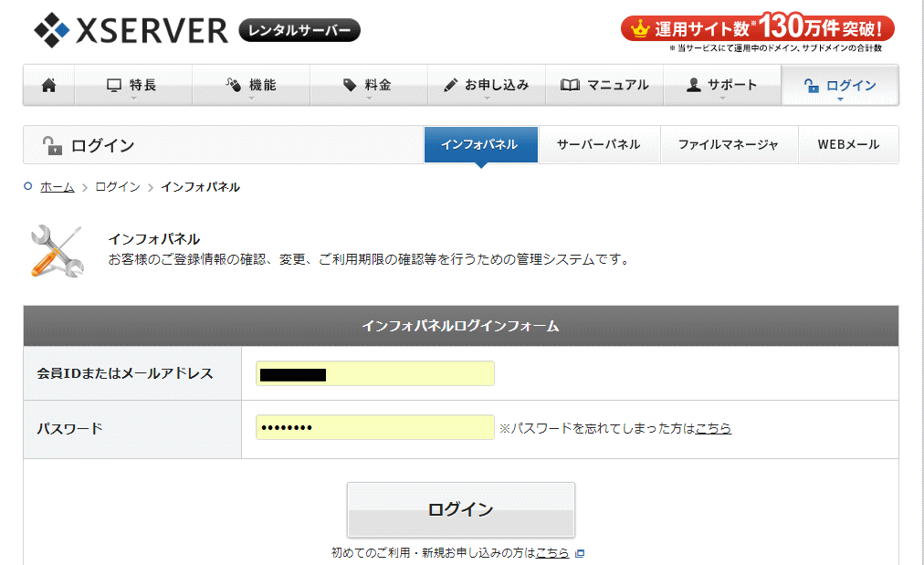The height and width of the screenshot is (565, 924).
Task: Open the サポート menu
Action: pos(722,86)
